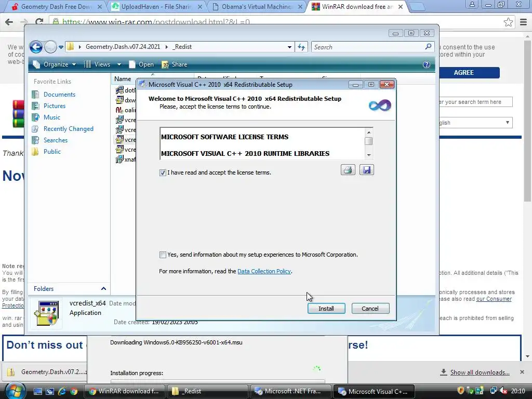Expand the Explorer address bar dropdown

click(289, 47)
